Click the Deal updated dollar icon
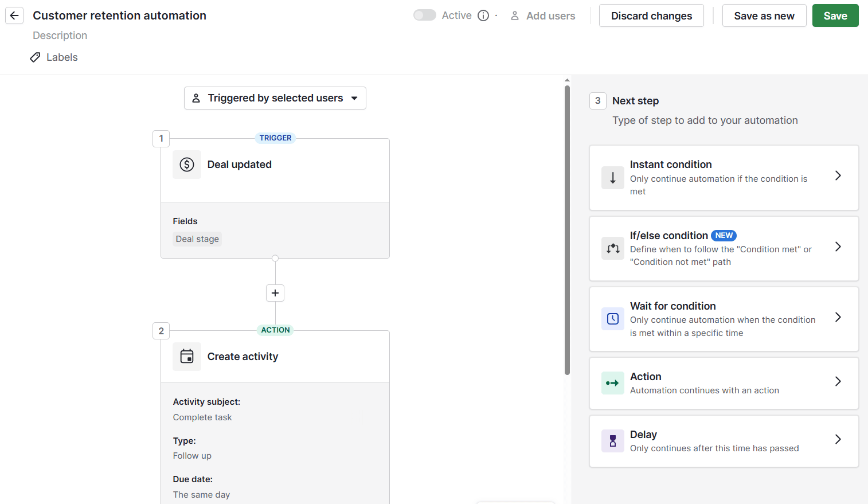Image resolution: width=868 pixels, height=504 pixels. 187,165
